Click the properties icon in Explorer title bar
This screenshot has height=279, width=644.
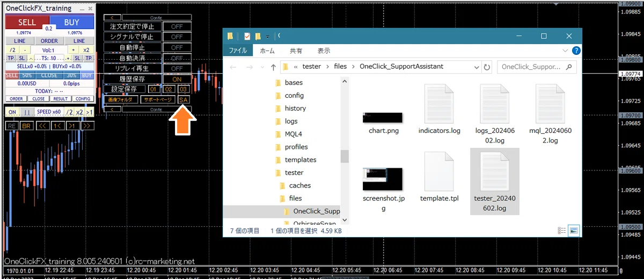coord(247,36)
